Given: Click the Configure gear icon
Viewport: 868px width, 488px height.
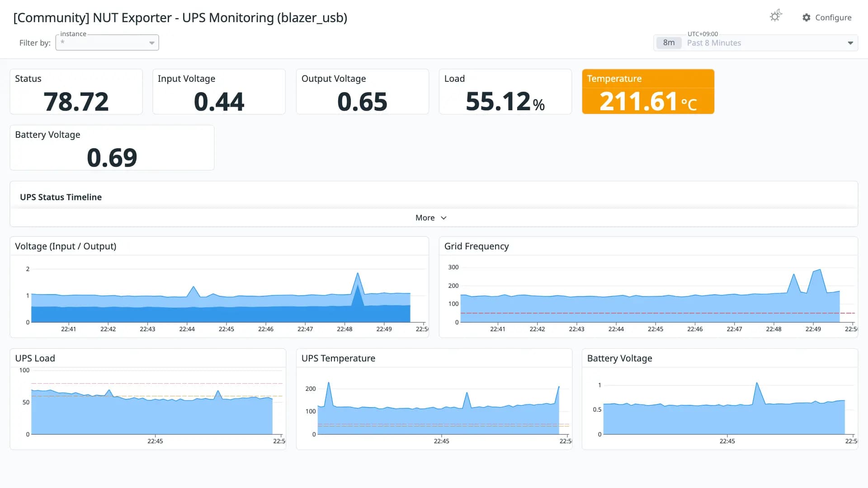Looking at the screenshot, I should pos(807,18).
